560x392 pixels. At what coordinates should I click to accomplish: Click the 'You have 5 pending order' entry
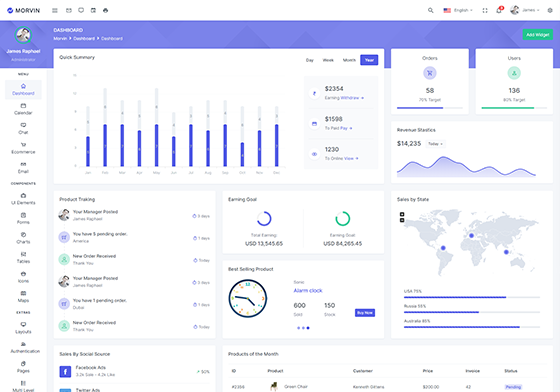pyautogui.click(x=134, y=237)
